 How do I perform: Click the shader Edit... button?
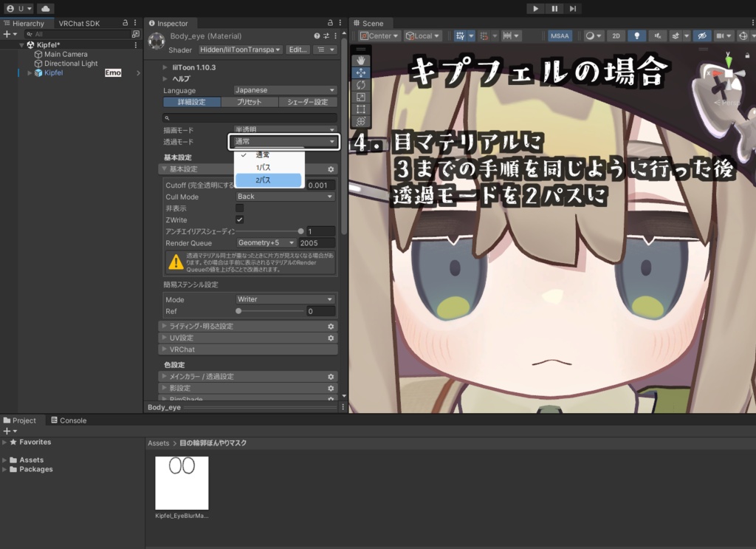298,50
